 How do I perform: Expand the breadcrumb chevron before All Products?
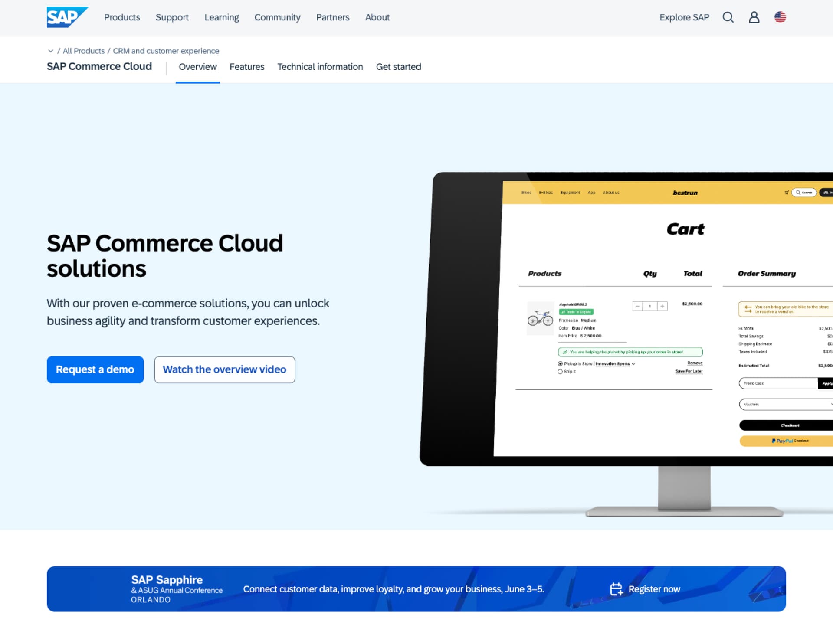tap(51, 51)
